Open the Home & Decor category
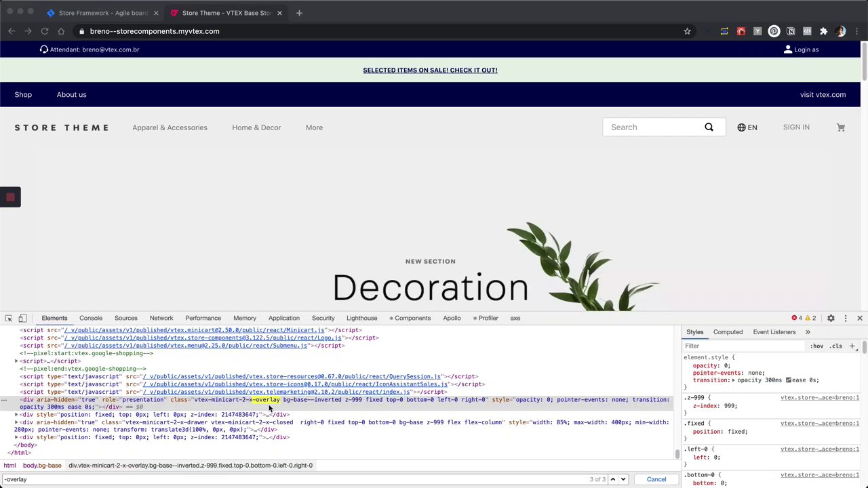 pyautogui.click(x=256, y=127)
